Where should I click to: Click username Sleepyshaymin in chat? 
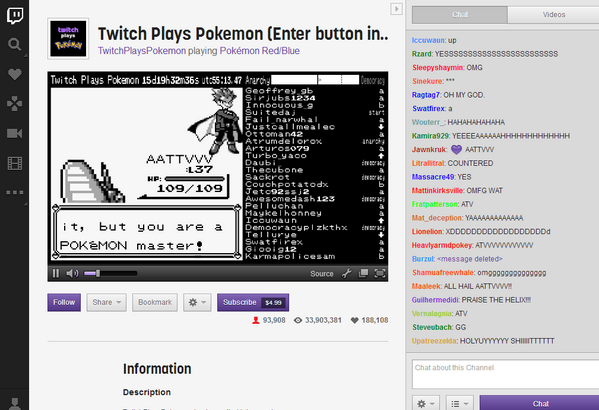pos(438,68)
